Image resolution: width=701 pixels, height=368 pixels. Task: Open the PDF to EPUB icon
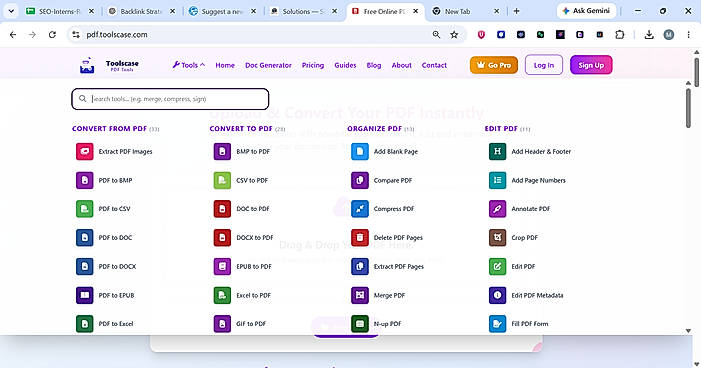84,295
